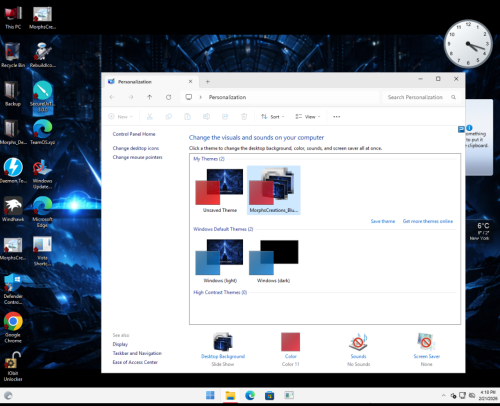Click the Copy toolbar icon
This screenshot has height=406, width=500.
pos(169,117)
